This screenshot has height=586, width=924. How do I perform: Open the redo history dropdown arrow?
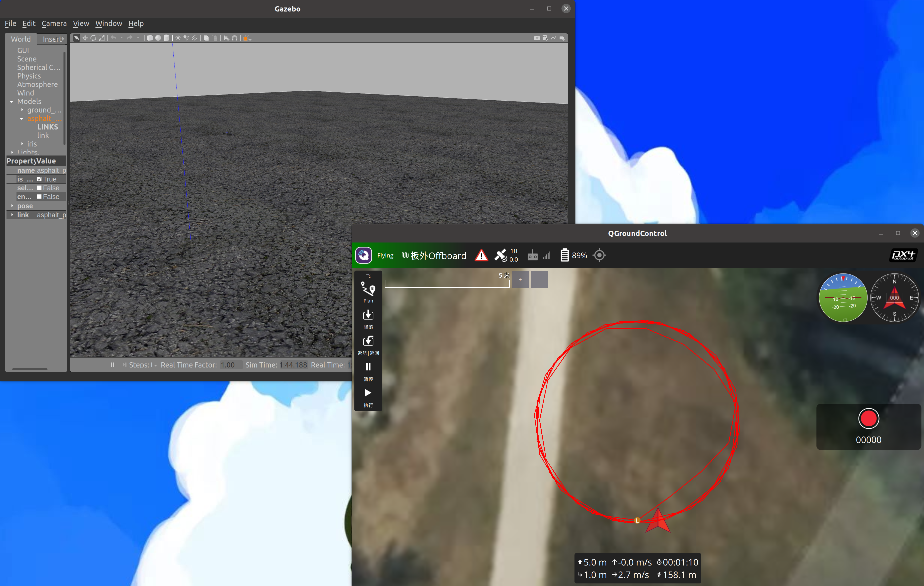[138, 38]
